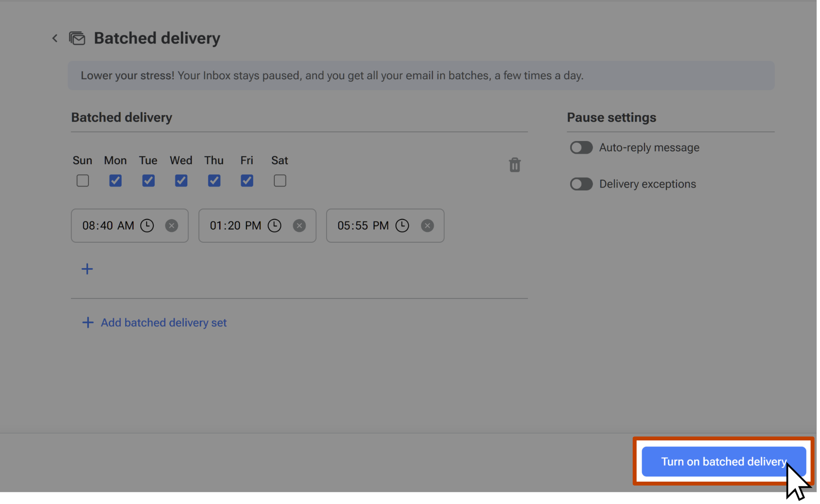Edit the 08:40 AM time field
The width and height of the screenshot is (820, 504).
(x=130, y=226)
